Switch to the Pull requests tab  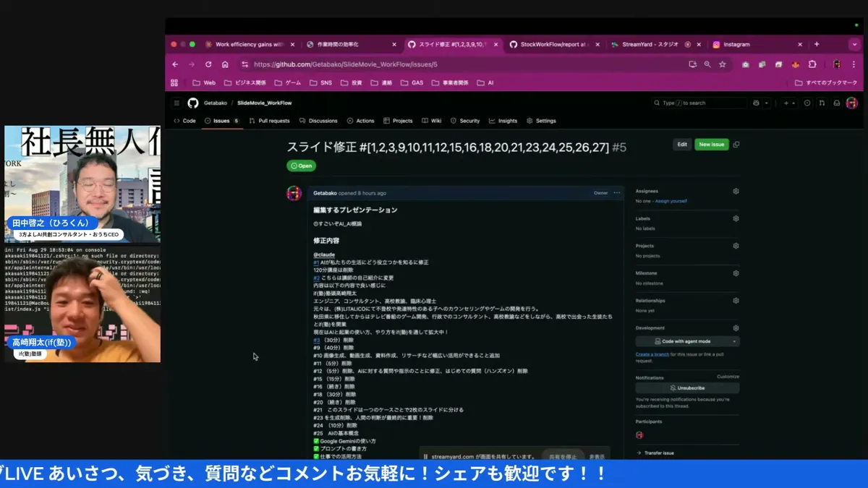point(269,121)
